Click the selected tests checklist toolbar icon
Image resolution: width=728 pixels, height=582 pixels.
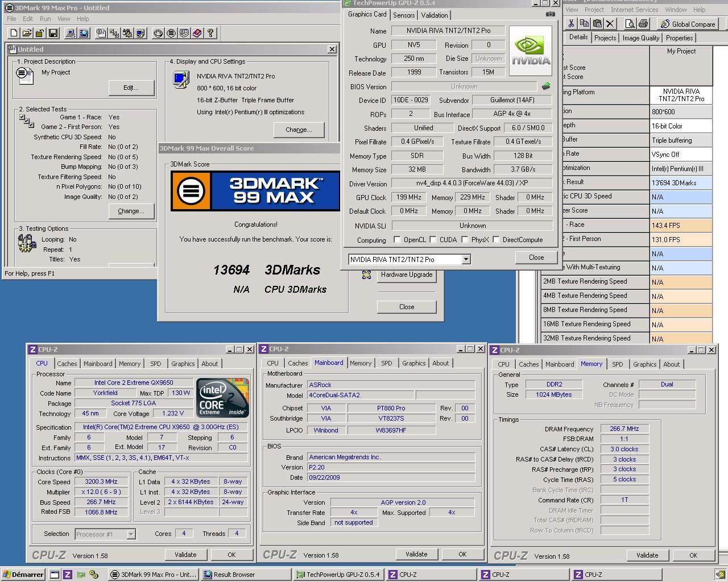(114, 34)
